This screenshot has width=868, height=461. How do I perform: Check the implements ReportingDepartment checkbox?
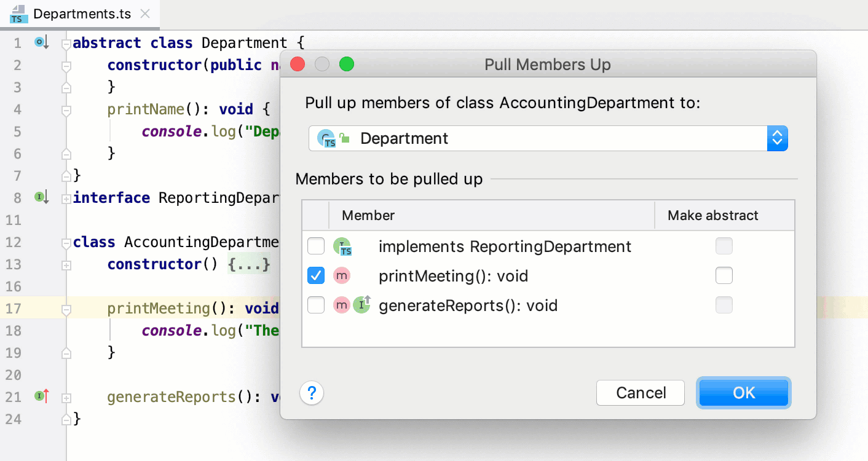315,246
